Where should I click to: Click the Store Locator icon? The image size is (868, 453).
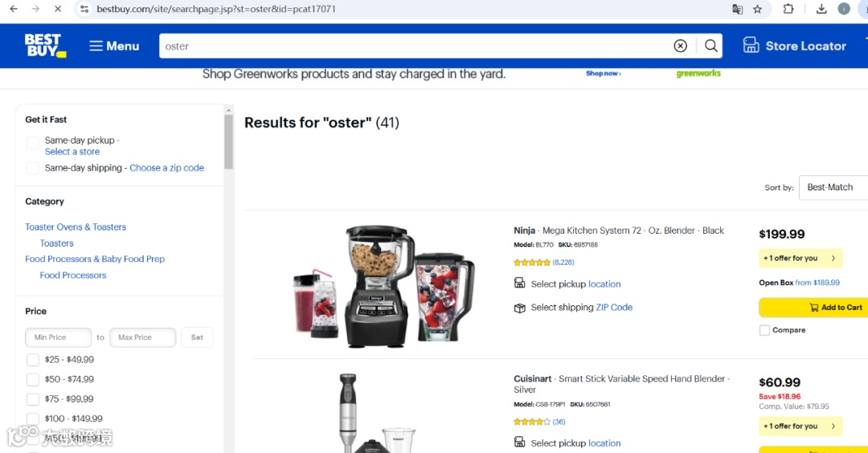(751, 45)
